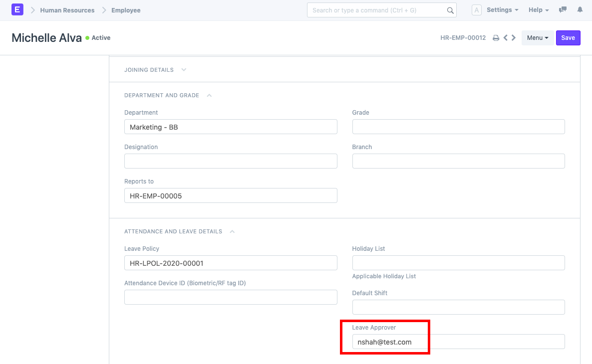Go to next employee record arrow
Image resolution: width=592 pixels, height=364 pixels.
click(514, 38)
